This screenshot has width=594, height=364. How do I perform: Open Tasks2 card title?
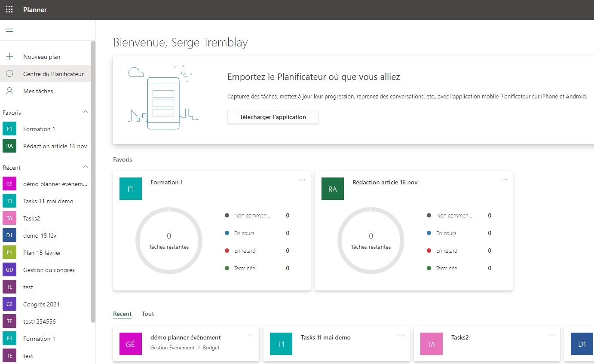[460, 337]
